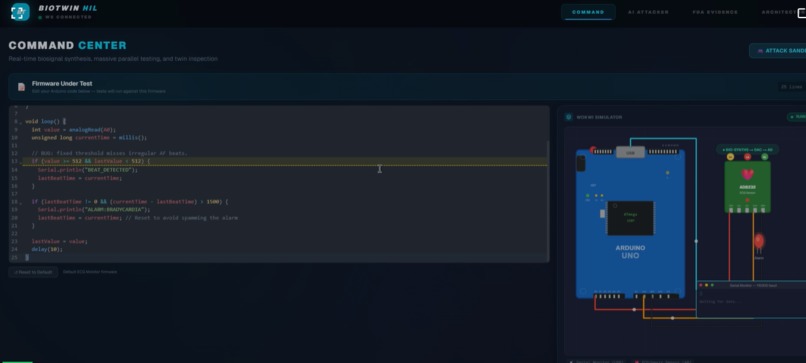Click the lines count badge in firmware header
This screenshot has height=363, width=806.
pyautogui.click(x=792, y=87)
